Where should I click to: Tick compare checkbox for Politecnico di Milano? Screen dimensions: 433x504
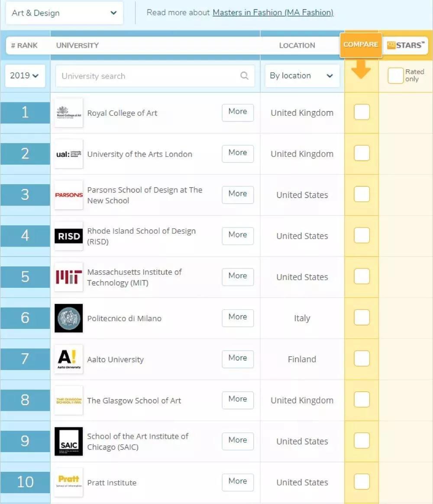pyautogui.click(x=362, y=317)
